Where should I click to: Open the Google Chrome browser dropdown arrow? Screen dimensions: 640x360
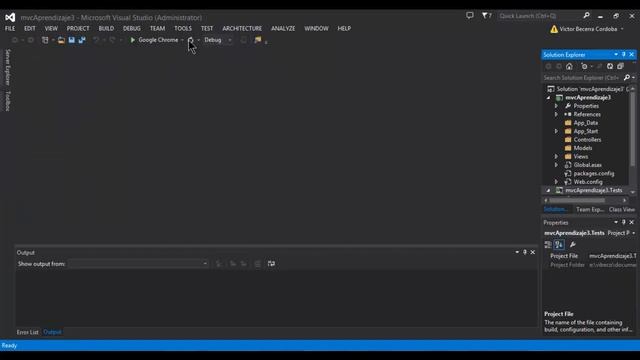coord(182,40)
